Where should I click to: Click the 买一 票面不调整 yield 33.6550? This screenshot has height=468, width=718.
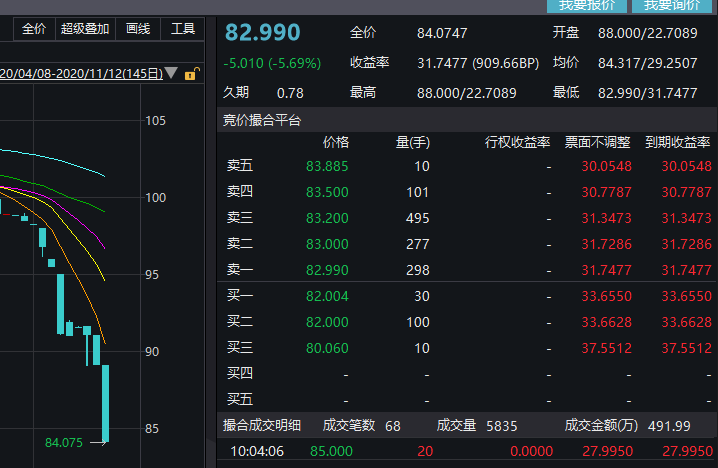(606, 296)
